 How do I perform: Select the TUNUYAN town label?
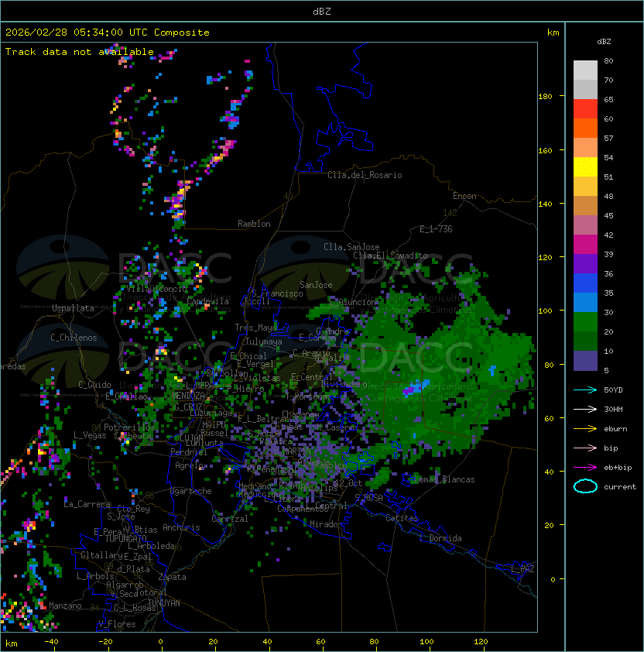tap(163, 602)
